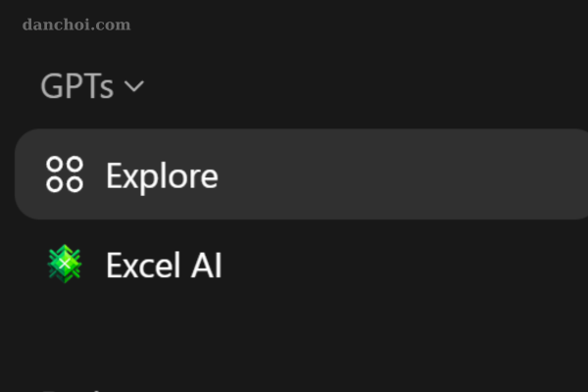Hide GPTs entries via the down chevron

134,86
